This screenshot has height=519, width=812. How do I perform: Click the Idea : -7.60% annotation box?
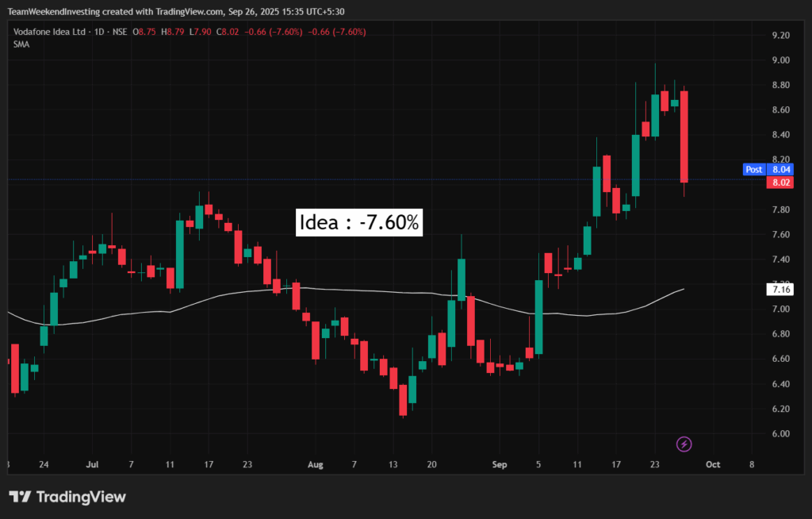pyautogui.click(x=359, y=222)
